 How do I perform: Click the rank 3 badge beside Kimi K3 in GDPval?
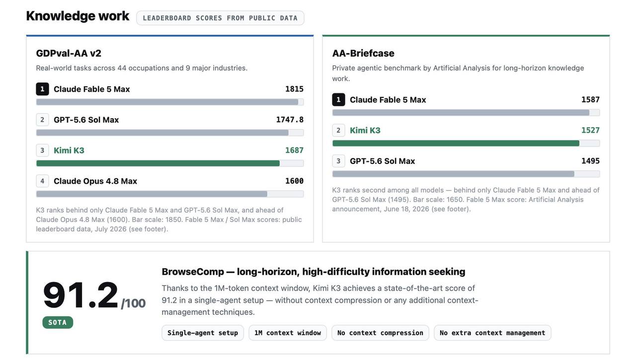click(42, 150)
